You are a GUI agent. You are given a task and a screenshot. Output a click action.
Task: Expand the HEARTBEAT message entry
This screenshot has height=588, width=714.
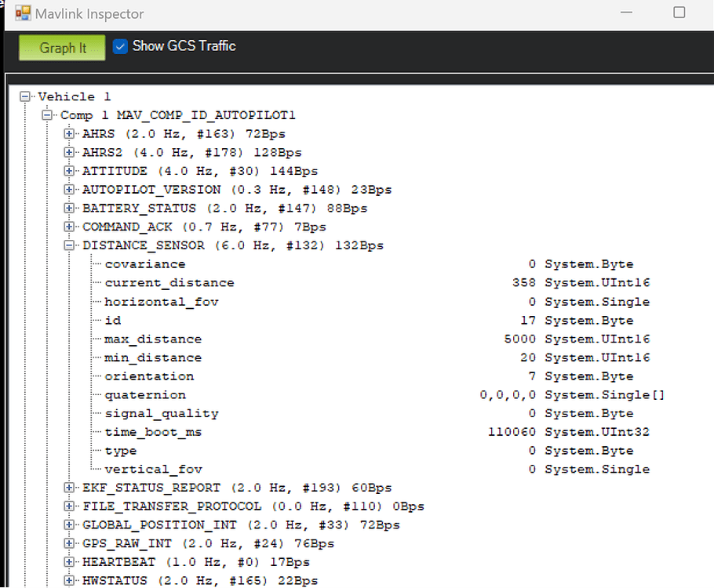[69, 562]
